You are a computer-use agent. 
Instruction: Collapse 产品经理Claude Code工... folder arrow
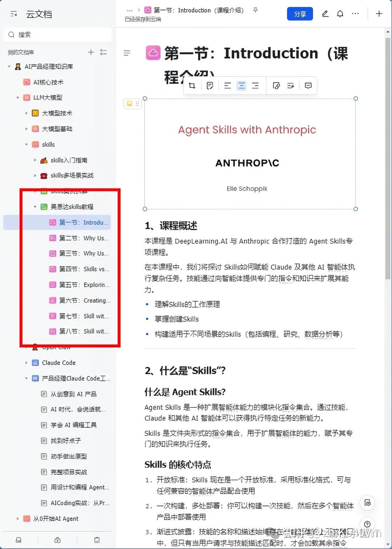[x=26, y=378]
